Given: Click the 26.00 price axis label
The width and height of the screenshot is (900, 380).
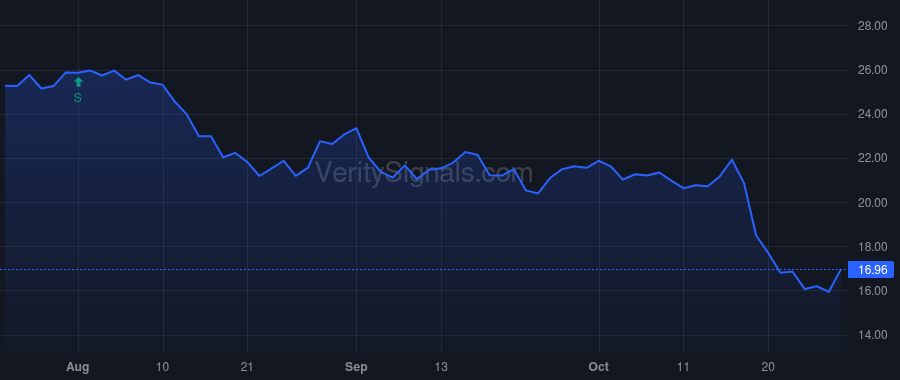Looking at the screenshot, I should coord(872,70).
